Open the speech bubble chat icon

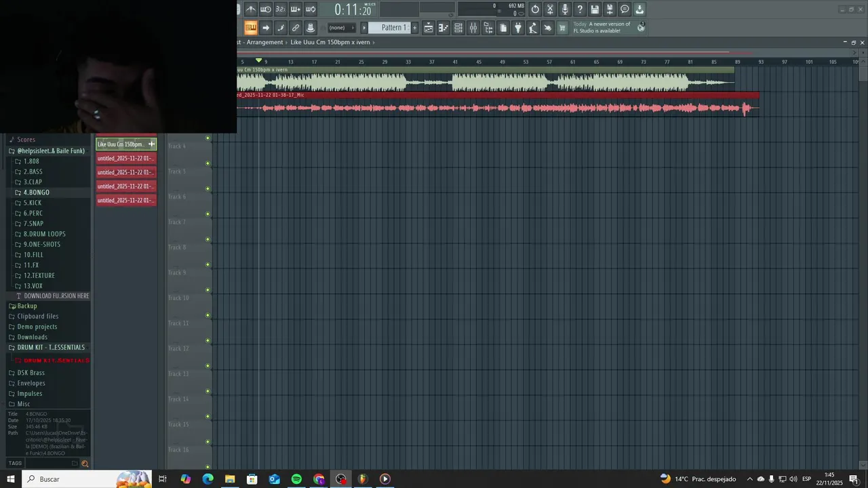pos(625,9)
